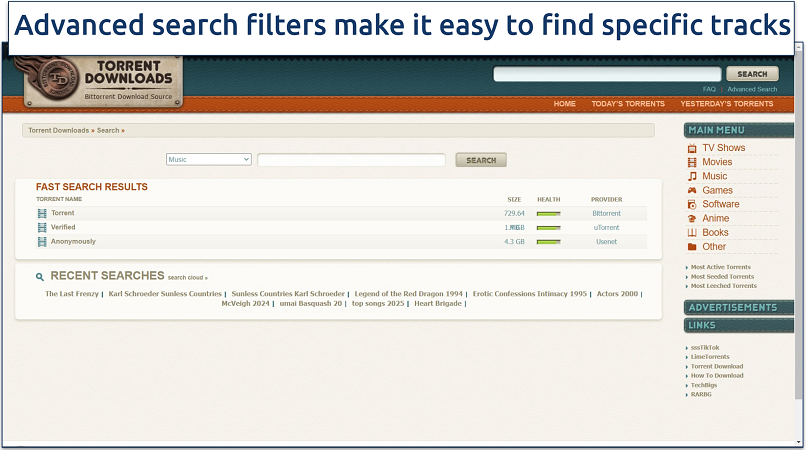Click Search breadcrumb link
Screen dimensions: 806x450
pyautogui.click(x=108, y=131)
